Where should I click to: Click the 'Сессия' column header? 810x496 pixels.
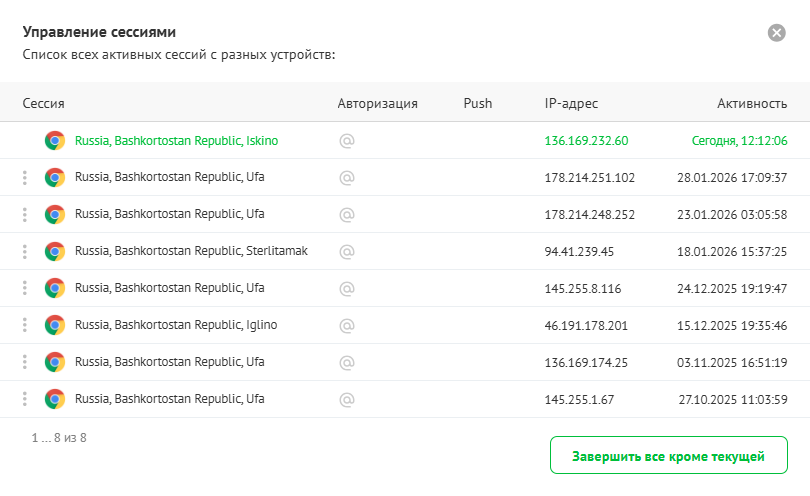[43, 103]
